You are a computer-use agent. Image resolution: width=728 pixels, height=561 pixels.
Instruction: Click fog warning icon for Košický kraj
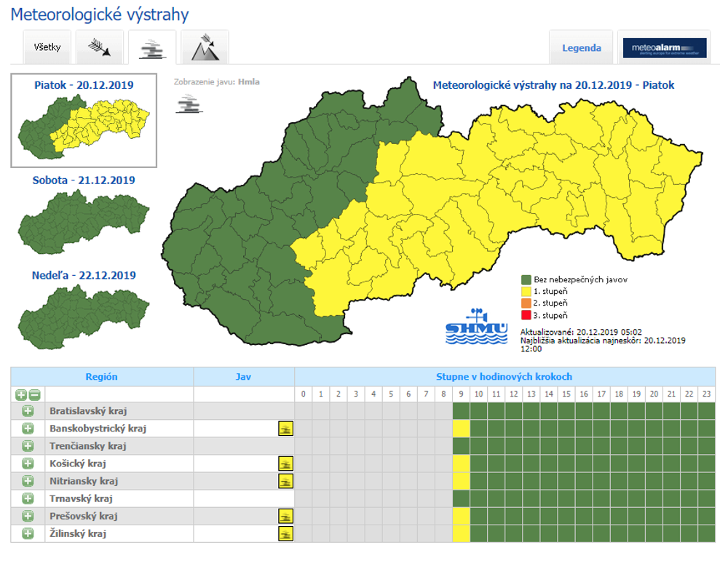point(285,463)
